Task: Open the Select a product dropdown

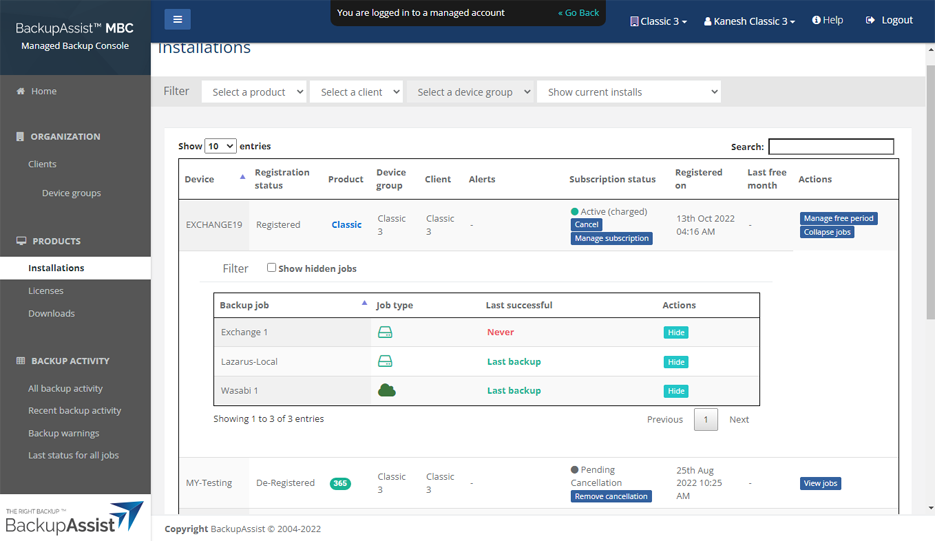Action: pyautogui.click(x=254, y=92)
